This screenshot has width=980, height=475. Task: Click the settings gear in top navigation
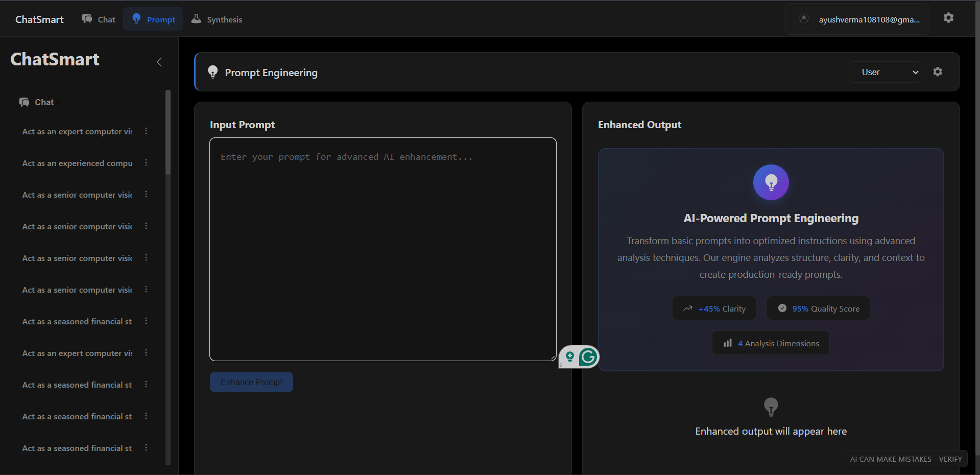tap(948, 18)
